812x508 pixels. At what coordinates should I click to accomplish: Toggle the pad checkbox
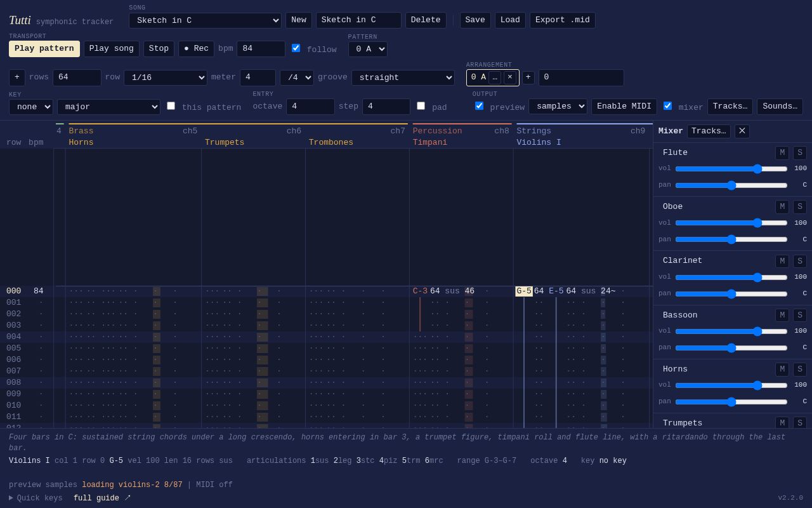421,106
